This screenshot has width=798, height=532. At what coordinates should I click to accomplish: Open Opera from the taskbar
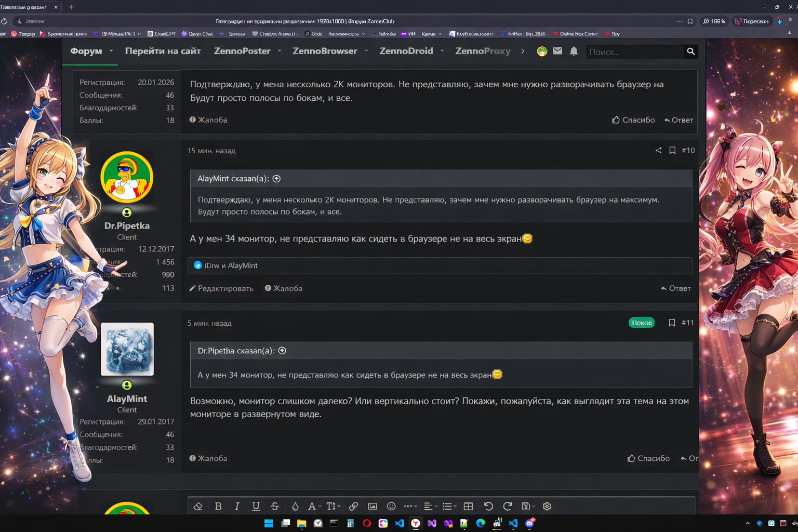(367, 523)
